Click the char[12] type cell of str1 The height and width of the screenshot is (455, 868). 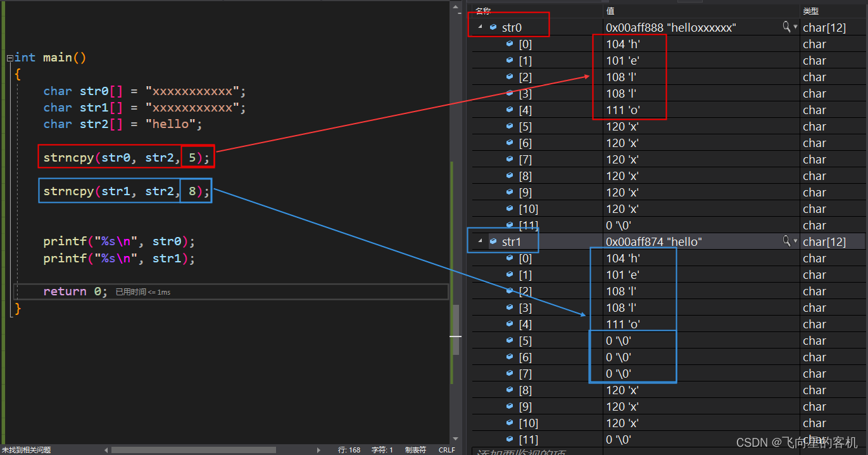click(824, 241)
